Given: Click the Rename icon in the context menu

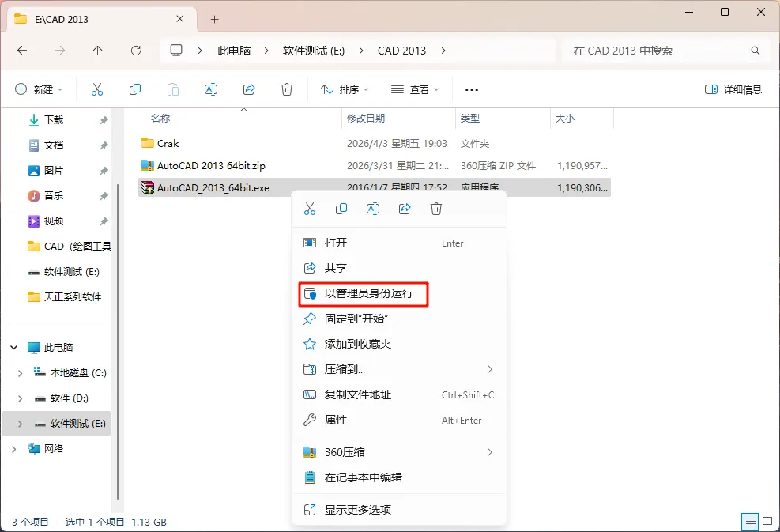Looking at the screenshot, I should pos(372,209).
